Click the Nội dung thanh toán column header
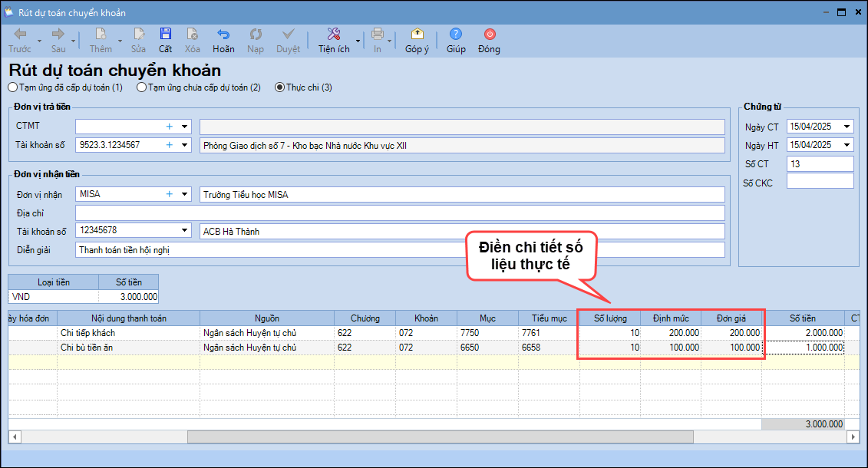 click(x=128, y=318)
